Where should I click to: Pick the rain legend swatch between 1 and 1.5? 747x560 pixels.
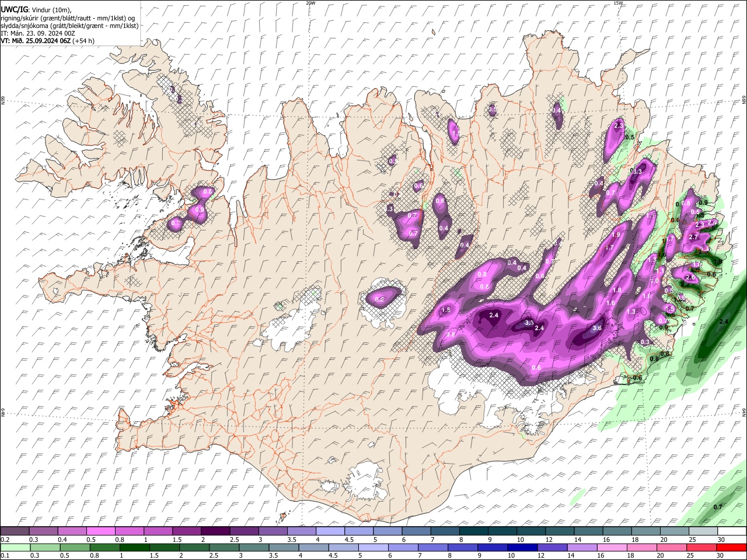tap(135, 548)
